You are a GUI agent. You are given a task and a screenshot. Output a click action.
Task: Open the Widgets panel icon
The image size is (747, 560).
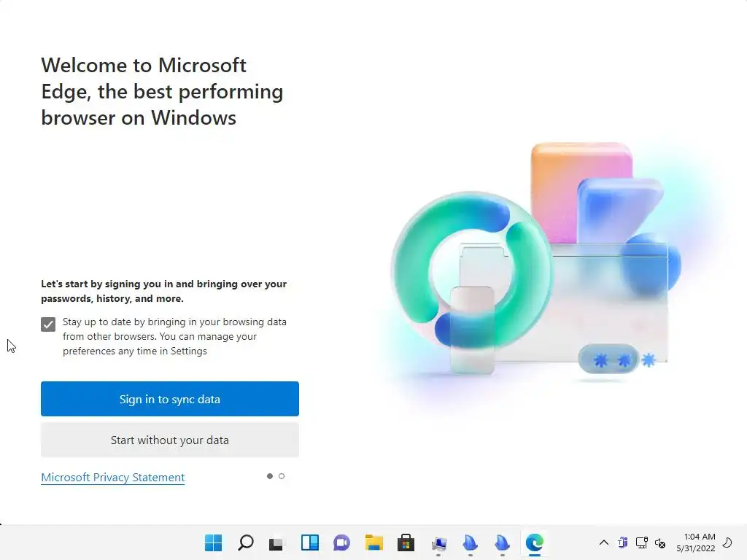click(x=309, y=542)
